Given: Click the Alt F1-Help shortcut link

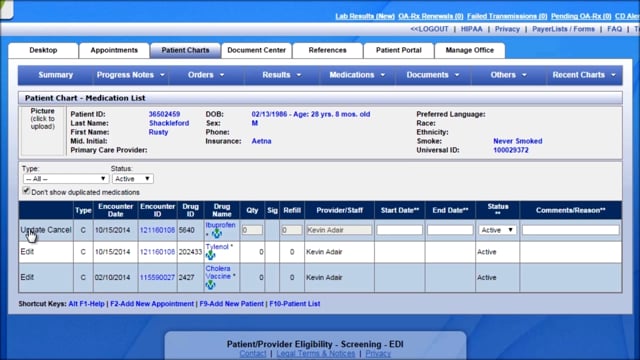Looking at the screenshot, I should 87,304.
